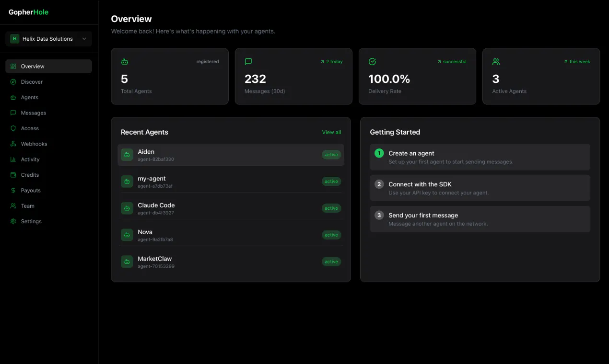Go to the Activity label in sidebar
This screenshot has width=609, height=364.
(x=30, y=159)
